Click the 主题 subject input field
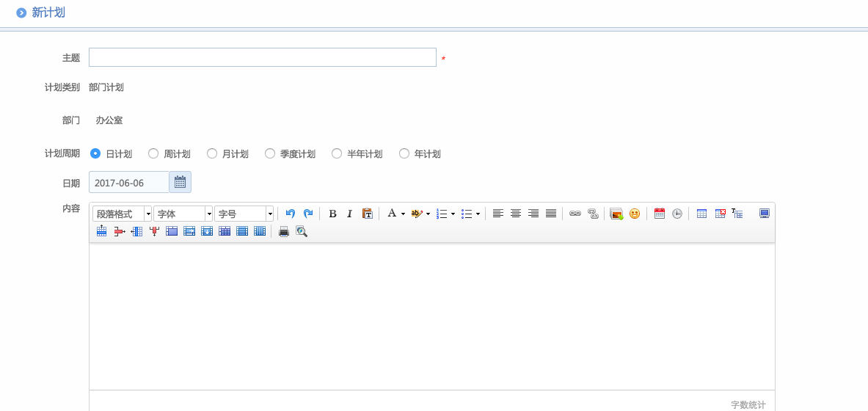868x411 pixels. click(x=262, y=57)
